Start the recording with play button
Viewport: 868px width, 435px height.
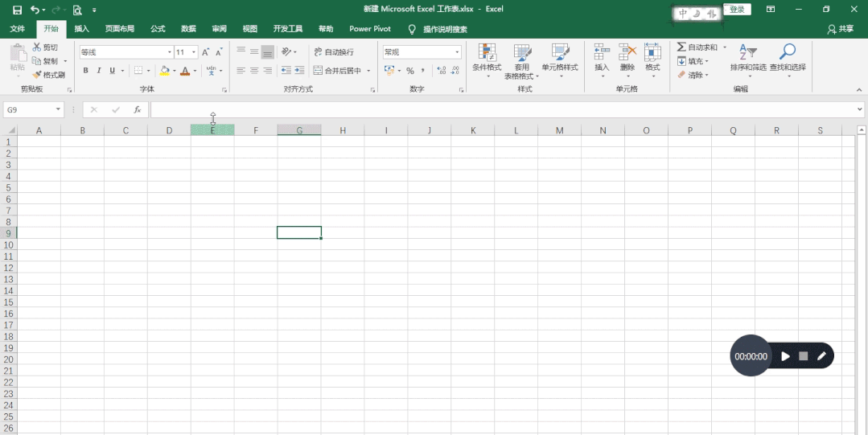785,356
